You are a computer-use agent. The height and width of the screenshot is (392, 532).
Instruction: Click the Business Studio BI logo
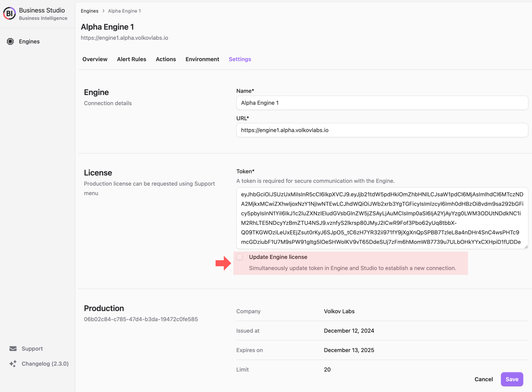pos(9,13)
